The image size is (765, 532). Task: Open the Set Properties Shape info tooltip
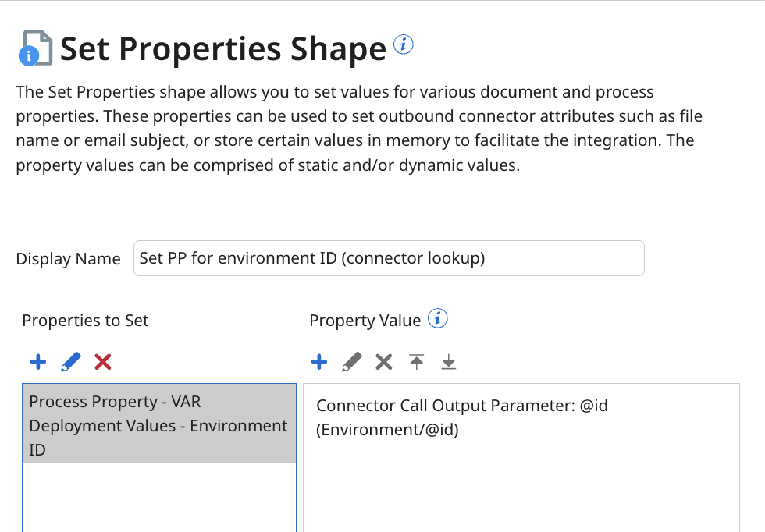pos(404,44)
